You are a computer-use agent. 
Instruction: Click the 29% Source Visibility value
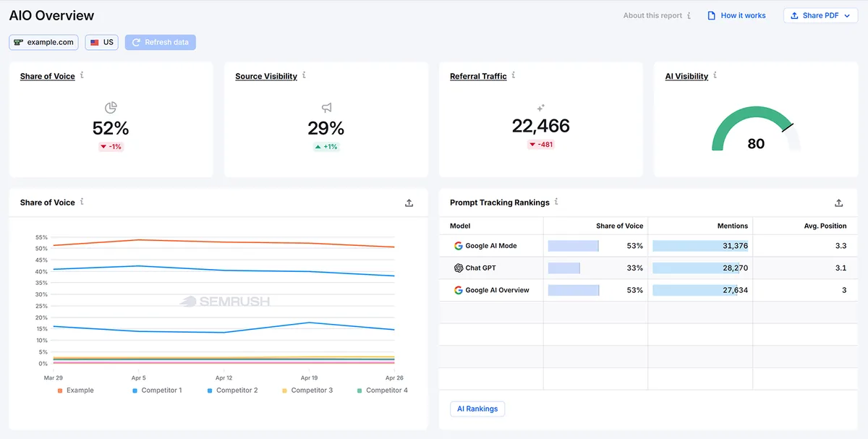pos(326,129)
